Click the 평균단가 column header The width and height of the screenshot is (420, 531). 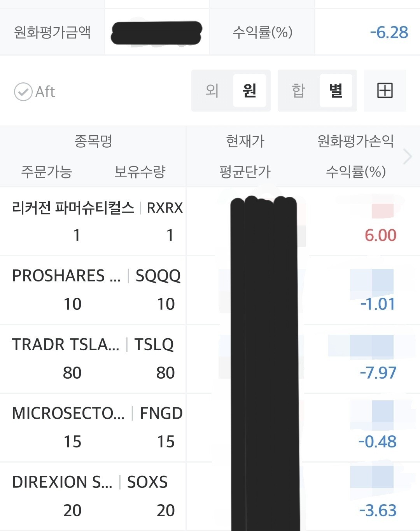[x=245, y=171]
